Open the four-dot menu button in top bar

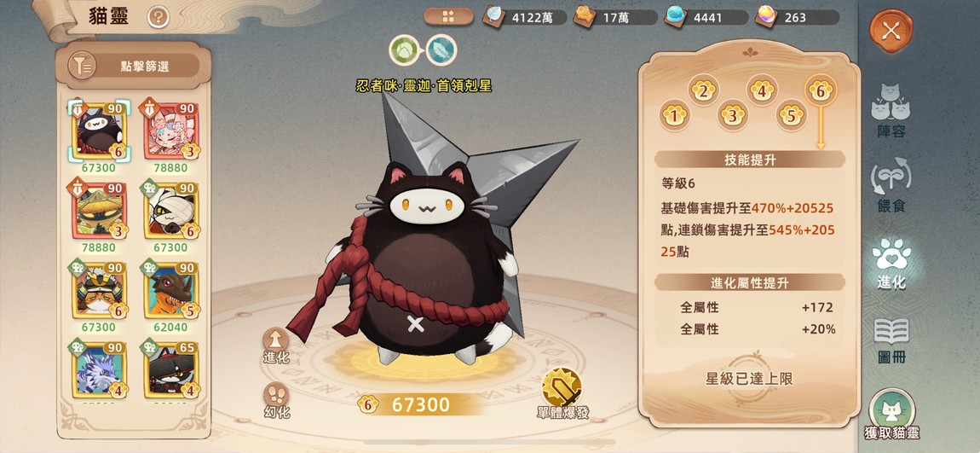pyautogui.click(x=448, y=17)
